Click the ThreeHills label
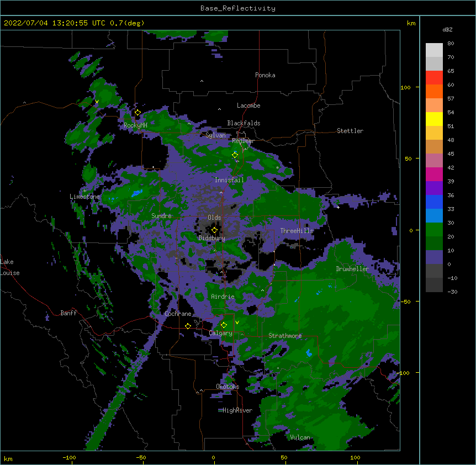This screenshot has height=465, width=476. [297, 231]
